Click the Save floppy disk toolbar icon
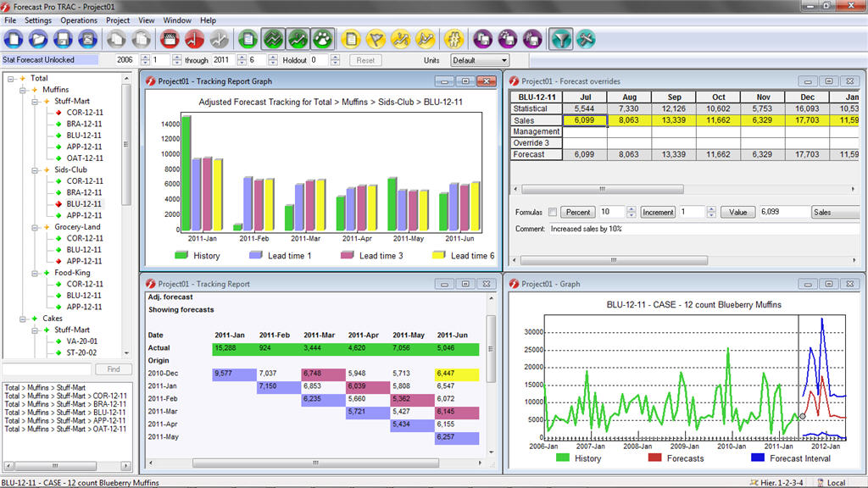 tap(63, 38)
